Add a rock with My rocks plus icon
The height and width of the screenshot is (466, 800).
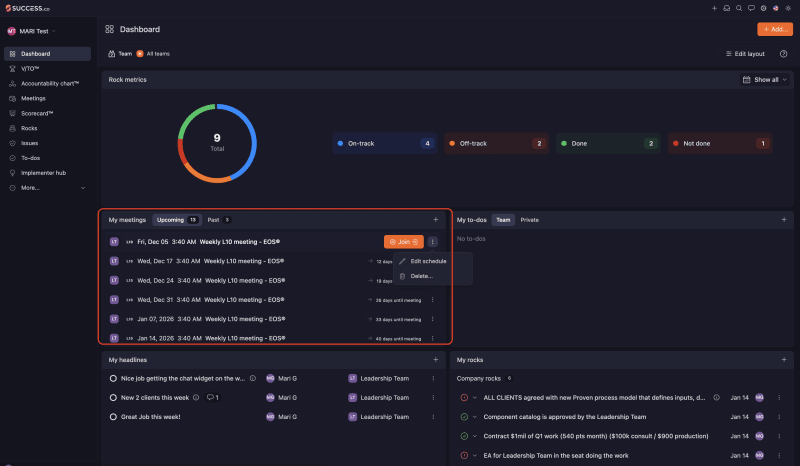click(784, 359)
